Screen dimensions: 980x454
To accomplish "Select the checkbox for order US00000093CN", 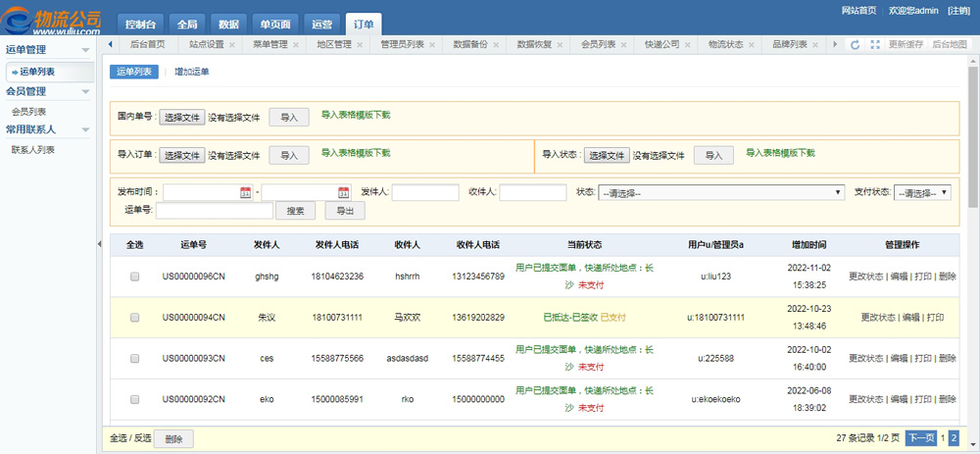I will click(135, 359).
